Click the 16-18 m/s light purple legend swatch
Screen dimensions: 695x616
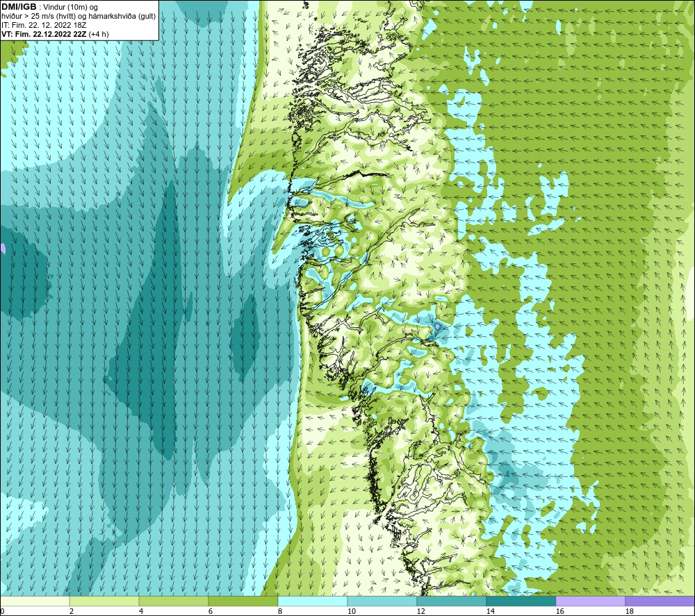tap(590, 601)
